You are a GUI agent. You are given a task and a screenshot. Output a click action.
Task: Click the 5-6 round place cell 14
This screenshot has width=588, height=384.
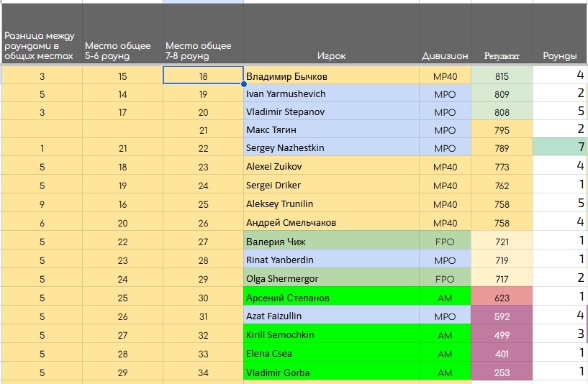tap(122, 93)
